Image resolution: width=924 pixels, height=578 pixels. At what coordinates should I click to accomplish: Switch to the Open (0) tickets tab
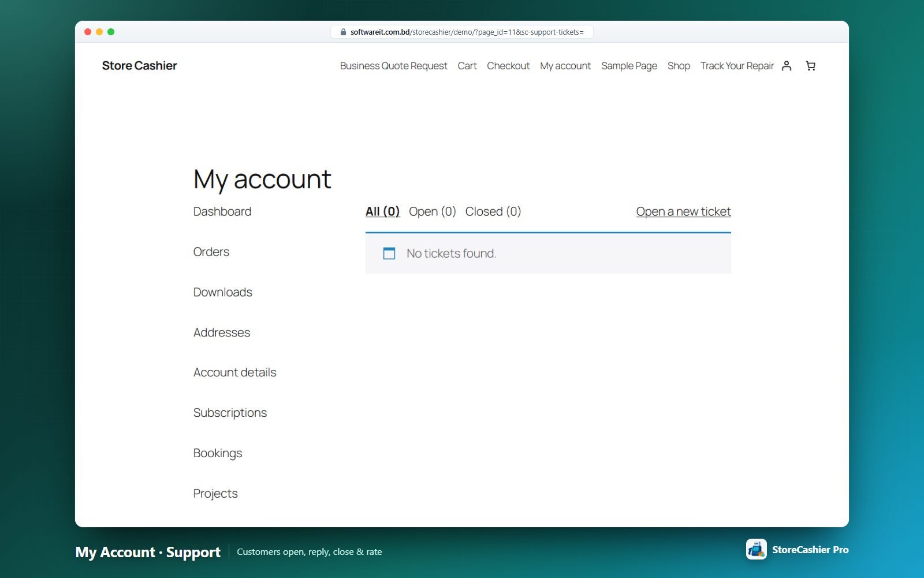pyautogui.click(x=433, y=212)
